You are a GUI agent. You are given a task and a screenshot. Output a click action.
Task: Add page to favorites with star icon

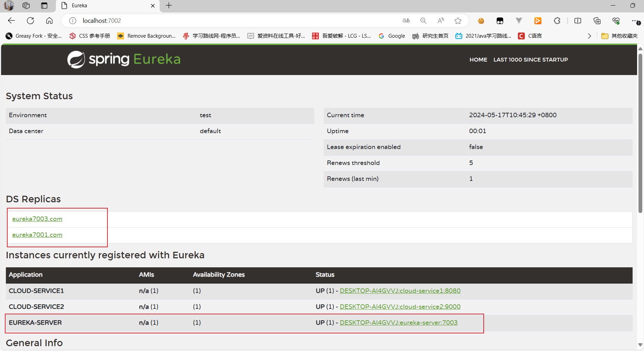pyautogui.click(x=458, y=21)
